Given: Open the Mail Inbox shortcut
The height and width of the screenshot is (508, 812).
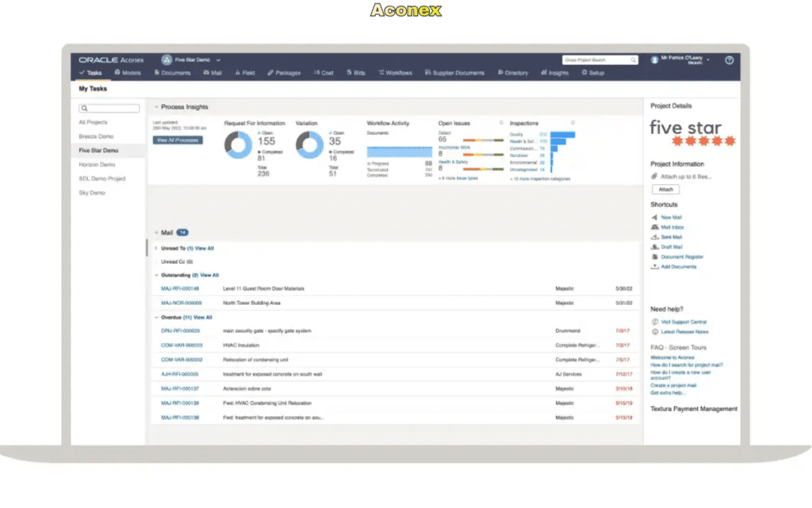Looking at the screenshot, I should pyautogui.click(x=674, y=226).
